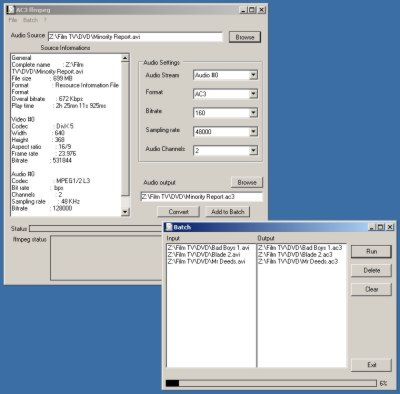Click the File size 699 MB line
This screenshot has width=400, height=394.
pyautogui.click(x=42, y=78)
